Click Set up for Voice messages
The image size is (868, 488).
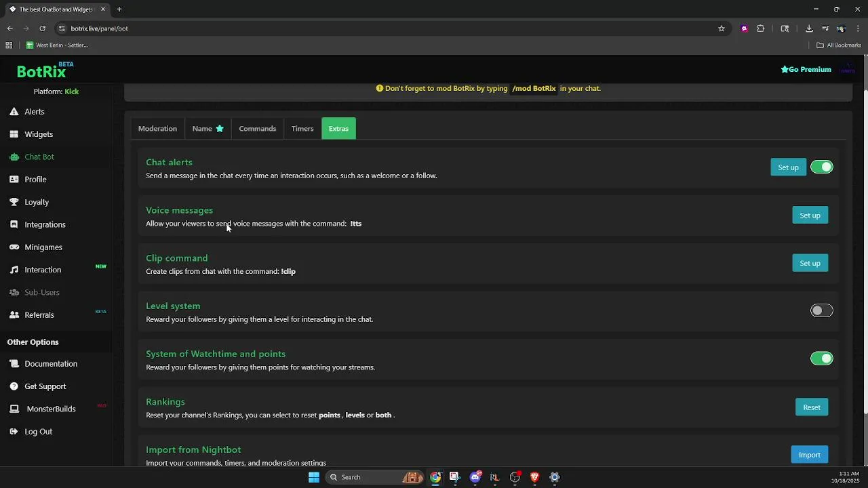click(810, 216)
